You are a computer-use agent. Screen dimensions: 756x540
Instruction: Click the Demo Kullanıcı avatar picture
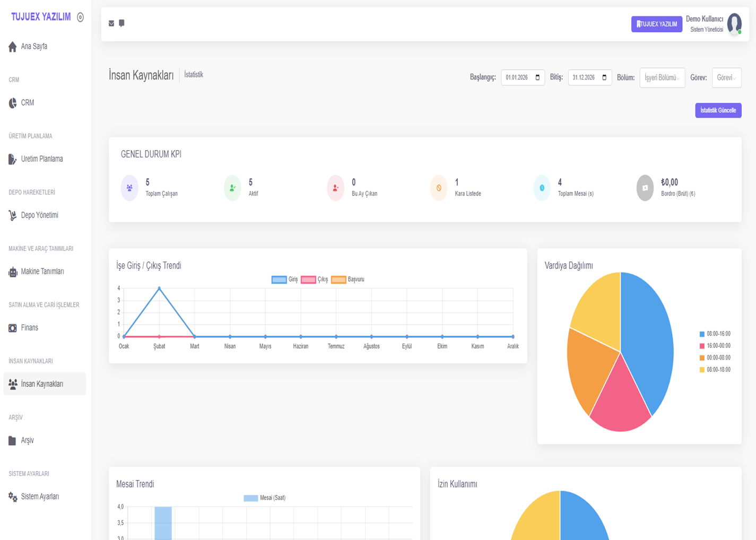tap(734, 24)
